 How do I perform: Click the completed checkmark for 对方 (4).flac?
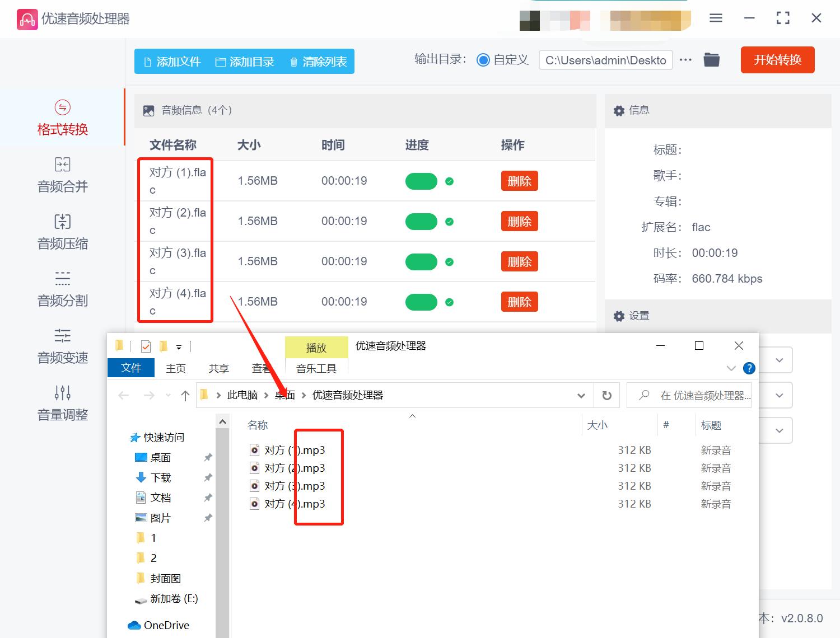[450, 302]
